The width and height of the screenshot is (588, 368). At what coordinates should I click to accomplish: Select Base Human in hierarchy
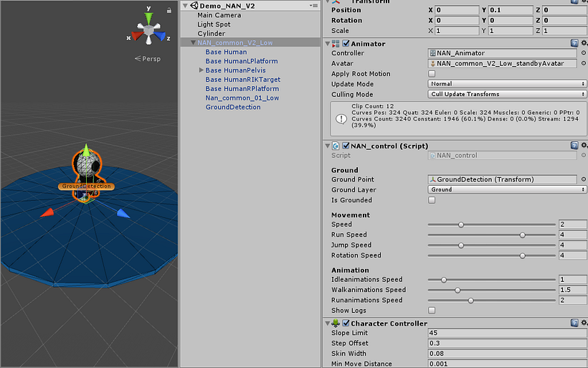[x=226, y=52]
